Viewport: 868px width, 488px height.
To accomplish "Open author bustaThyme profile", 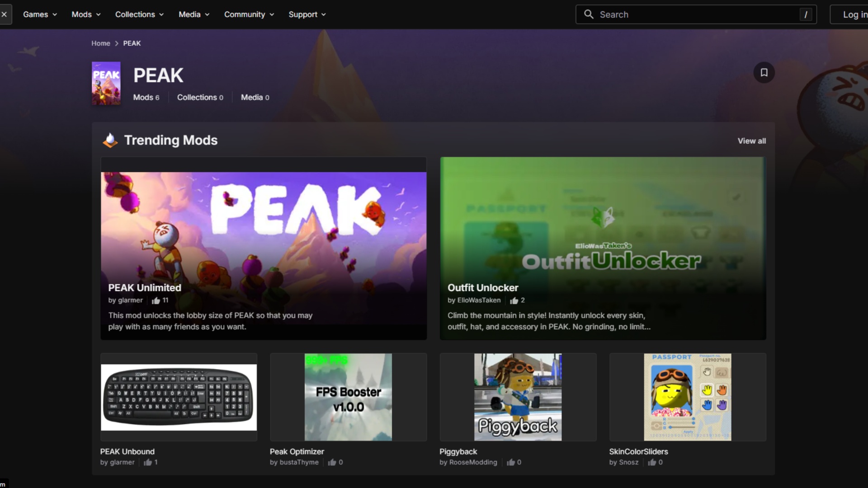I will tap(299, 462).
